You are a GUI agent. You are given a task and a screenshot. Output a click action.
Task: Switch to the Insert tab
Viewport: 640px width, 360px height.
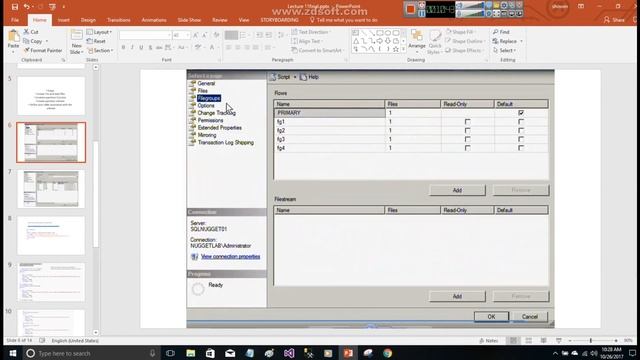click(x=64, y=20)
